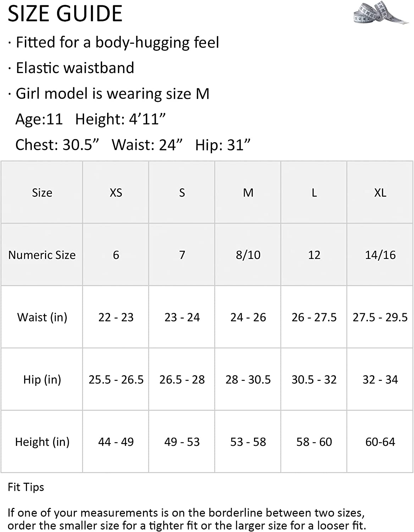Click the measuring tape icon
The width and height of the screenshot is (414, 532).
coord(380,13)
